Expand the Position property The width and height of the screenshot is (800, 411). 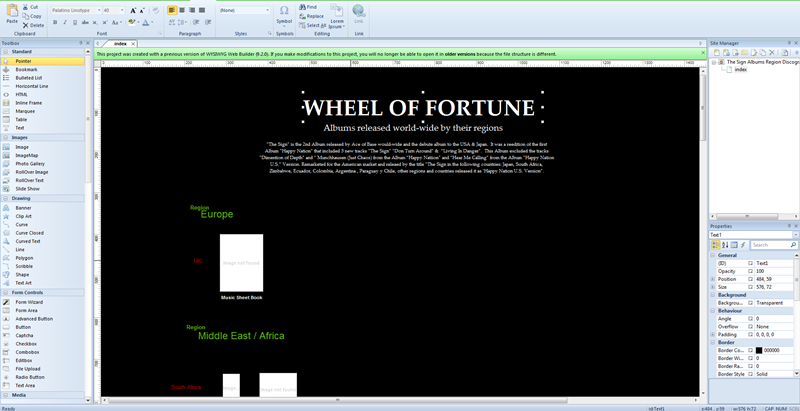712,277
